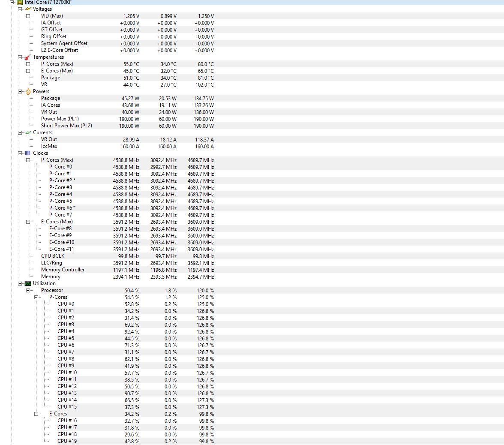Click the Temperatures thermometer icon
The image size is (504, 445).
click(x=28, y=57)
